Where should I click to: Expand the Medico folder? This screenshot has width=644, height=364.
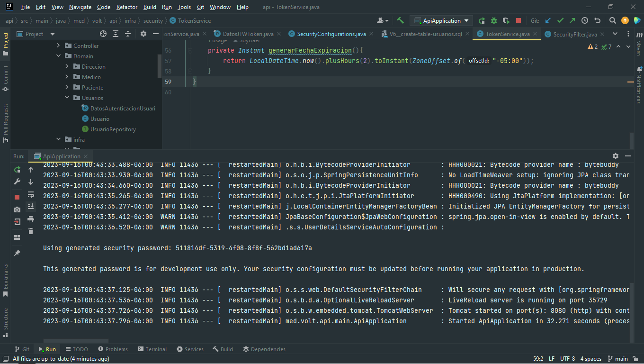coord(67,77)
